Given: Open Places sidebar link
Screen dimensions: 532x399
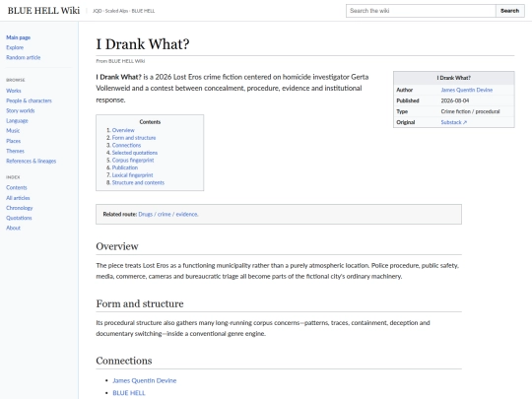Looking at the screenshot, I should [x=13, y=141].
